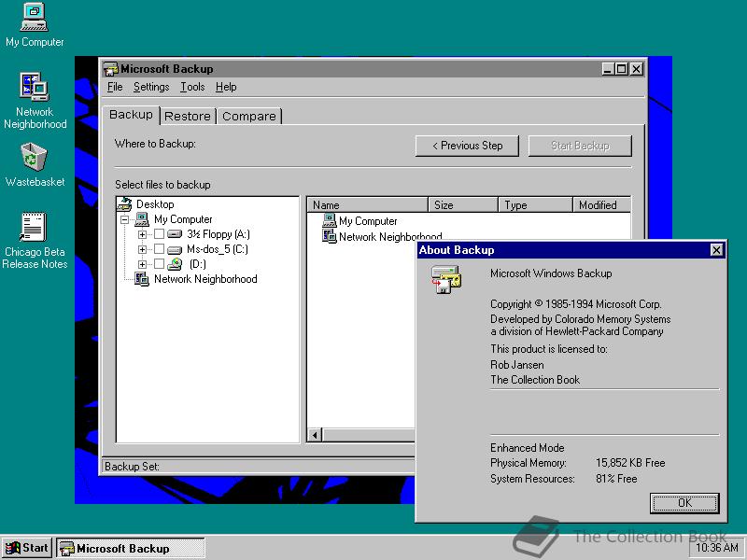The height and width of the screenshot is (560, 747).
Task: Close the About Backup dialog
Action: [x=716, y=250]
